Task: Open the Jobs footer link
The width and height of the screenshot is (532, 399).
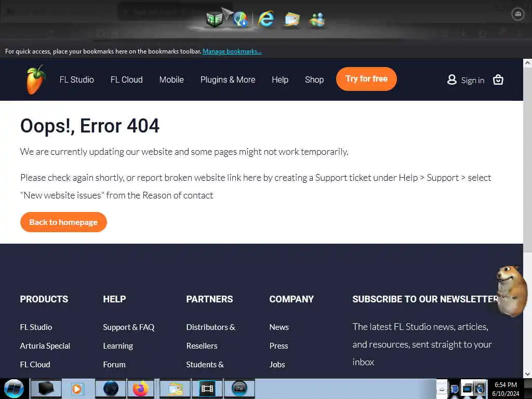Action: click(277, 364)
